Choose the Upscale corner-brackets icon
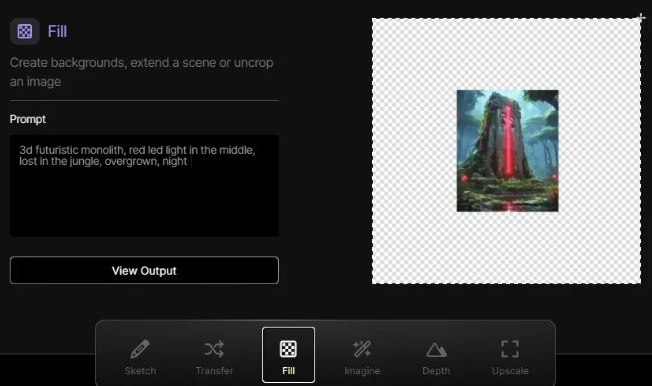 point(510,349)
